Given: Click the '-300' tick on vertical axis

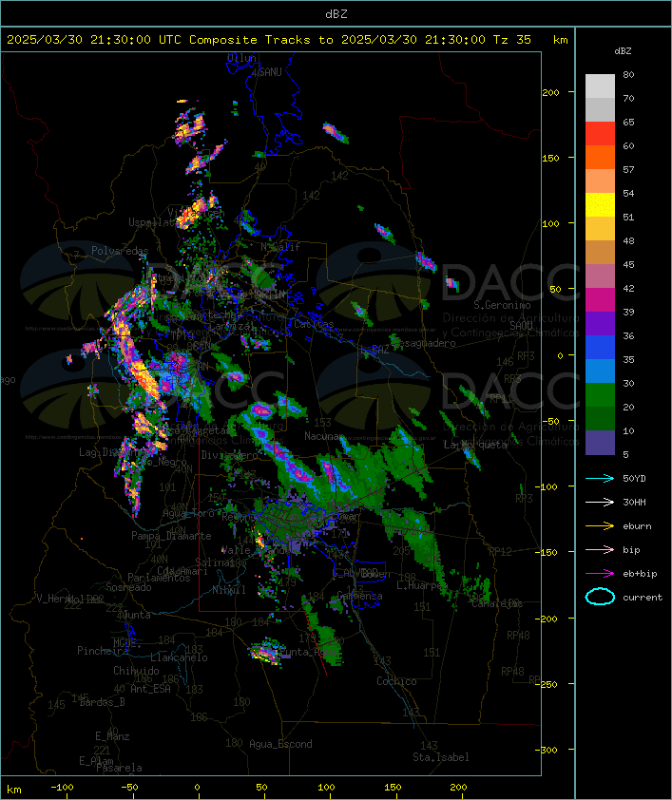Looking at the screenshot, I should coord(548,750).
